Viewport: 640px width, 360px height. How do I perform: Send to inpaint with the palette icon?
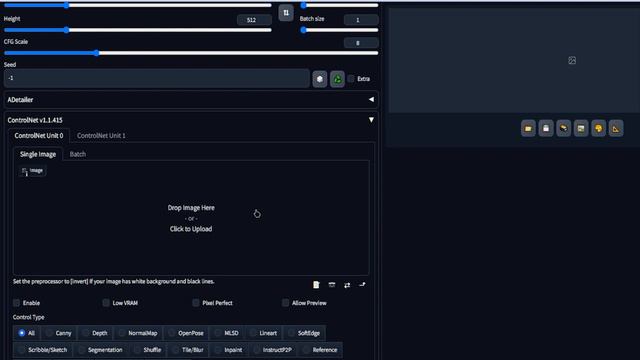pyautogui.click(x=598, y=129)
